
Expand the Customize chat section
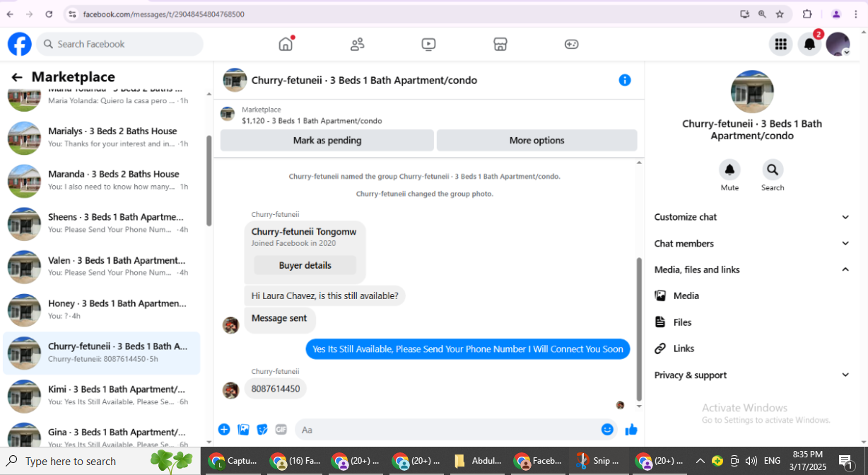752,217
